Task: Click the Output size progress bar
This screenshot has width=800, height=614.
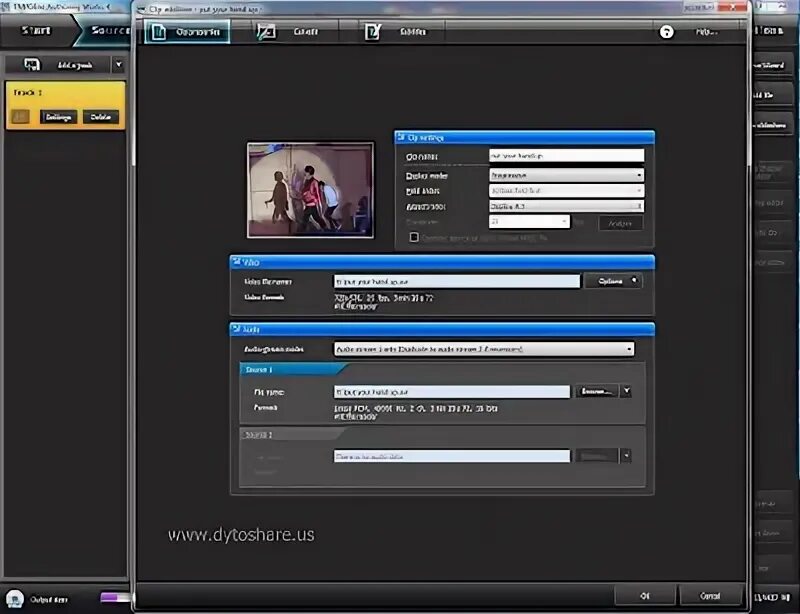Action: click(x=116, y=597)
